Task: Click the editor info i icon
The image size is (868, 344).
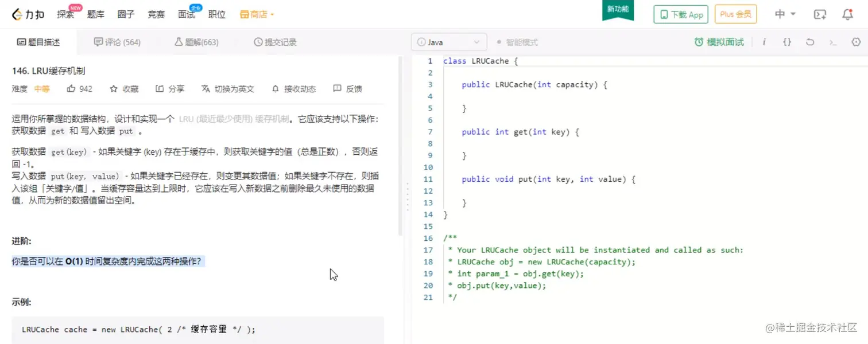Action: tap(764, 42)
